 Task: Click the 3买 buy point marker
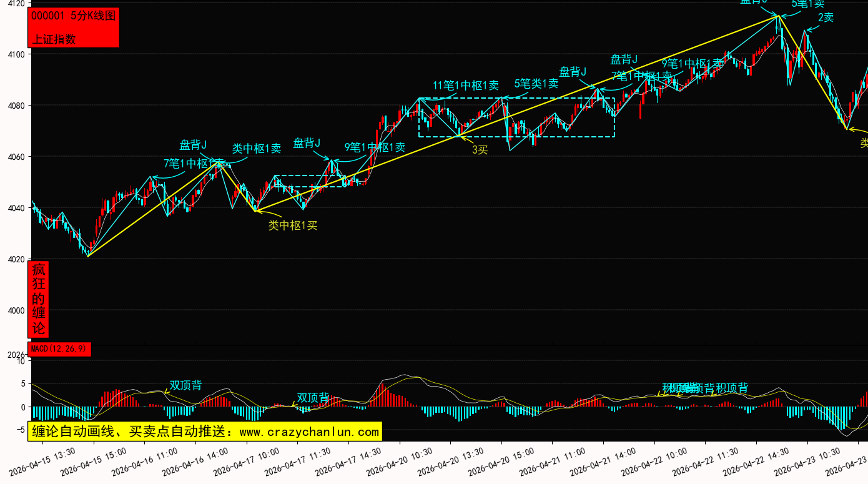(x=480, y=150)
